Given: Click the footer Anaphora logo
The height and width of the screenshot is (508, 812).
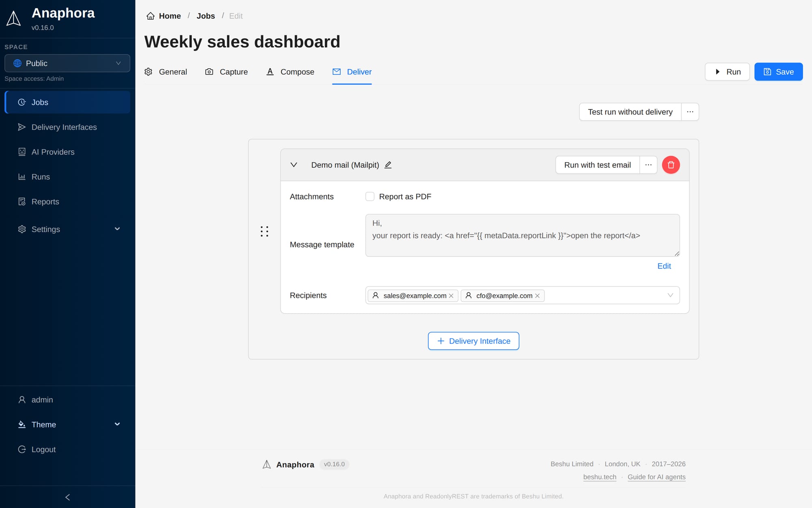Looking at the screenshot, I should point(267,465).
